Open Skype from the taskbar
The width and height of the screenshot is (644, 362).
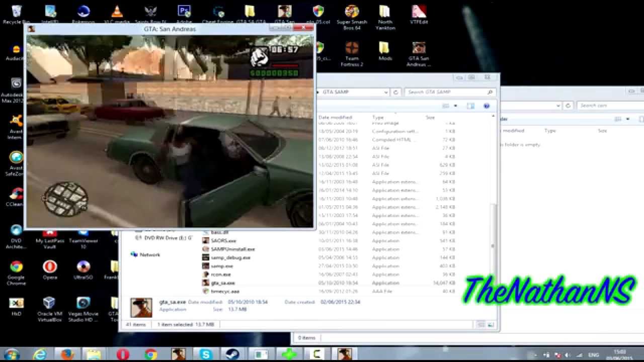(206, 354)
